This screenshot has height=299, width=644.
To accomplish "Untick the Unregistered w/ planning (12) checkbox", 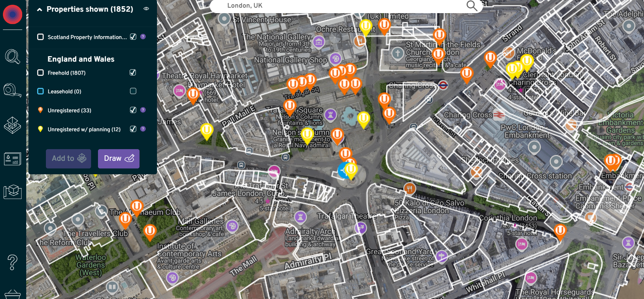I will (133, 129).
